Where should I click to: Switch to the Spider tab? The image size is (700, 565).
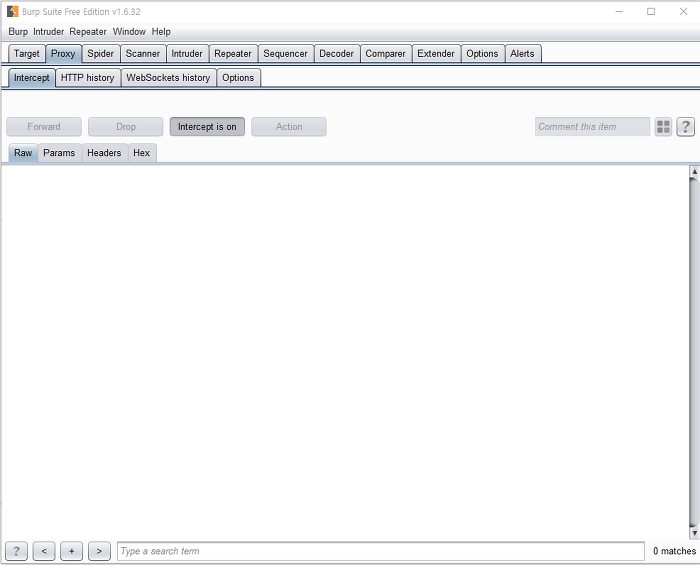coord(100,54)
